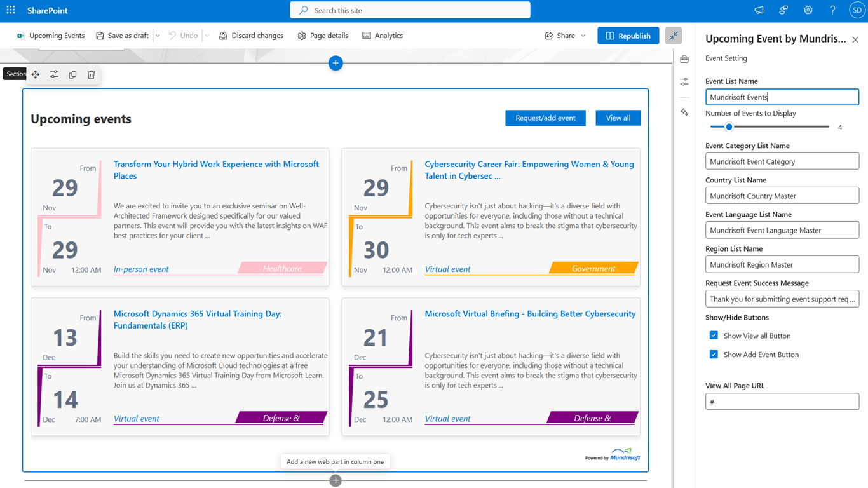Expand the Save as draft dropdown arrow
The image size is (868, 488).
[158, 36]
